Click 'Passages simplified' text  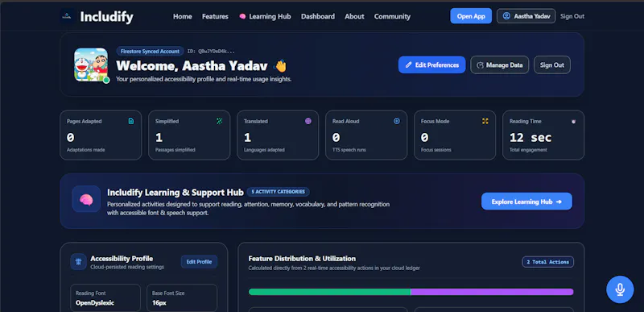175,150
